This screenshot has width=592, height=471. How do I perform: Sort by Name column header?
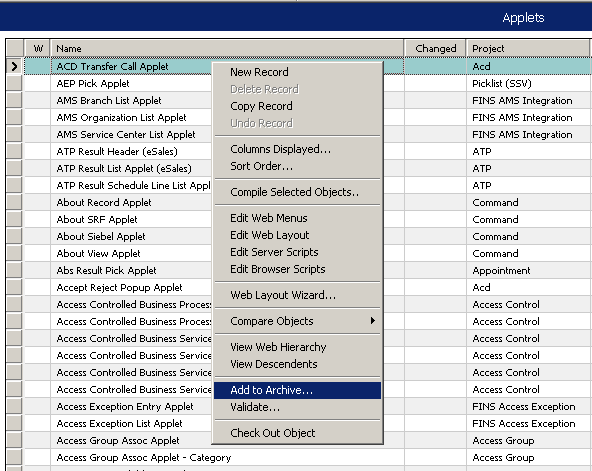(x=227, y=49)
